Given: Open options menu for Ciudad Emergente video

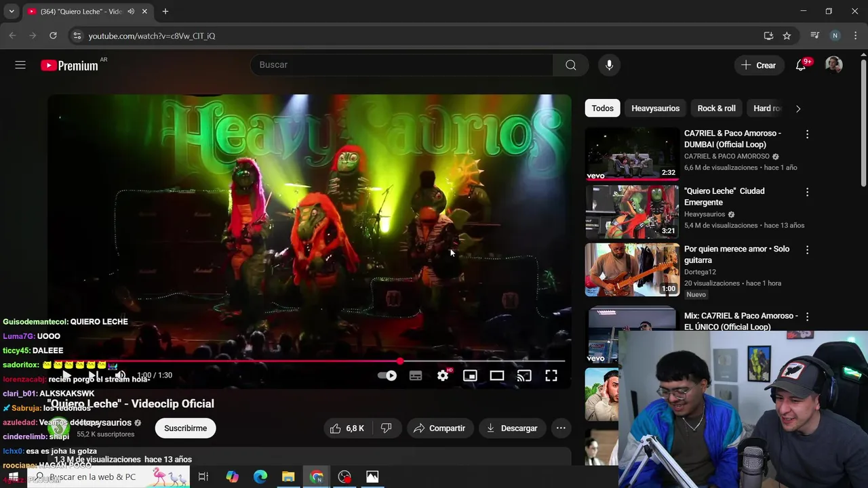Looking at the screenshot, I should coord(807,192).
